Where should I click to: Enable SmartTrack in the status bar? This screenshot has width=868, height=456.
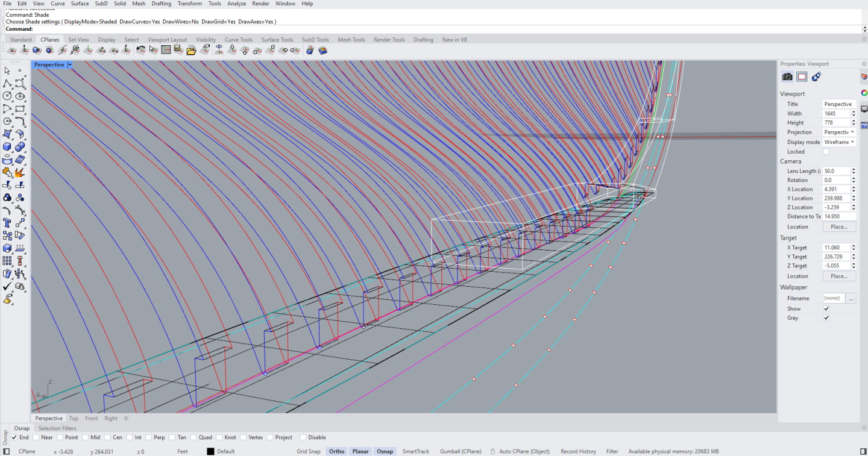coord(415,451)
